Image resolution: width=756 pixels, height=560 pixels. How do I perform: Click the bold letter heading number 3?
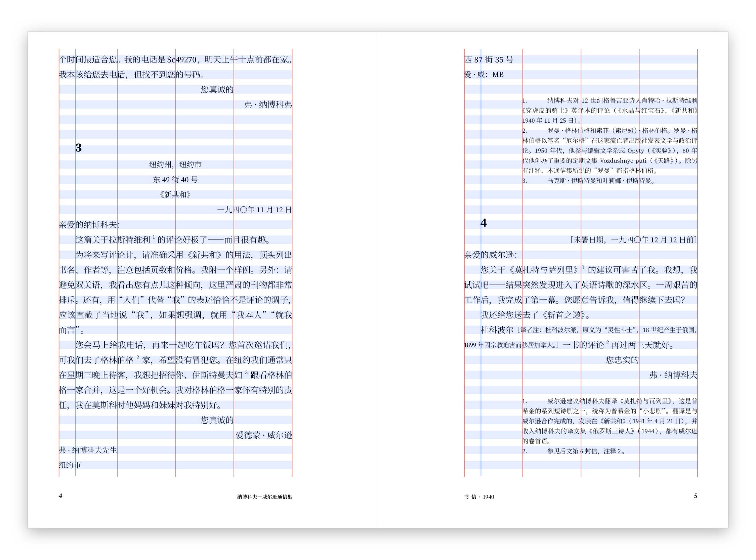(x=78, y=148)
